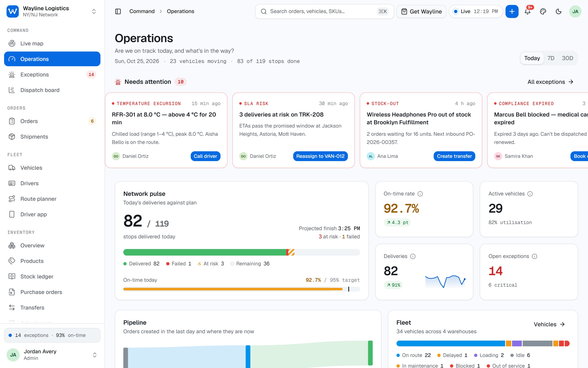
Task: Open Vehicles under Fleet
Action: (x=52, y=168)
